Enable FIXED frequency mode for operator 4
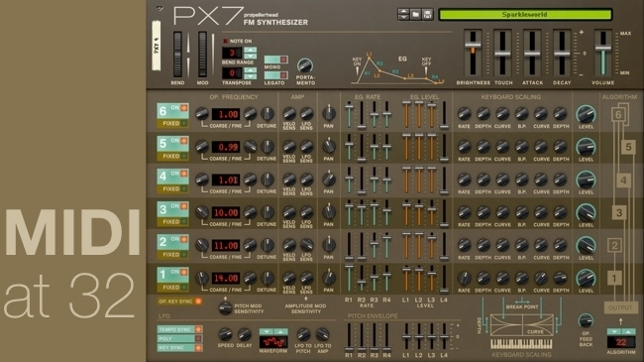The width and height of the screenshot is (644, 362). tap(173, 189)
